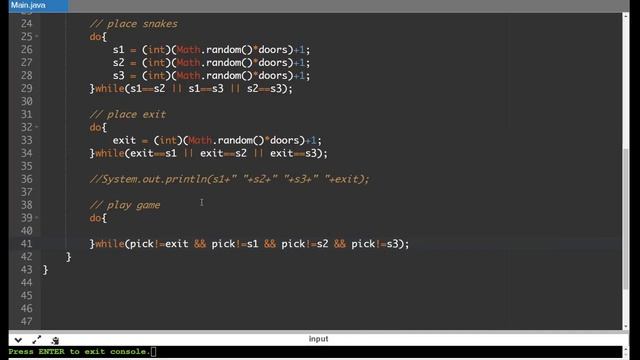The height and width of the screenshot is (360, 640).
Task: Click the while(pick!=exit ...) condition line
Action: tap(249, 244)
